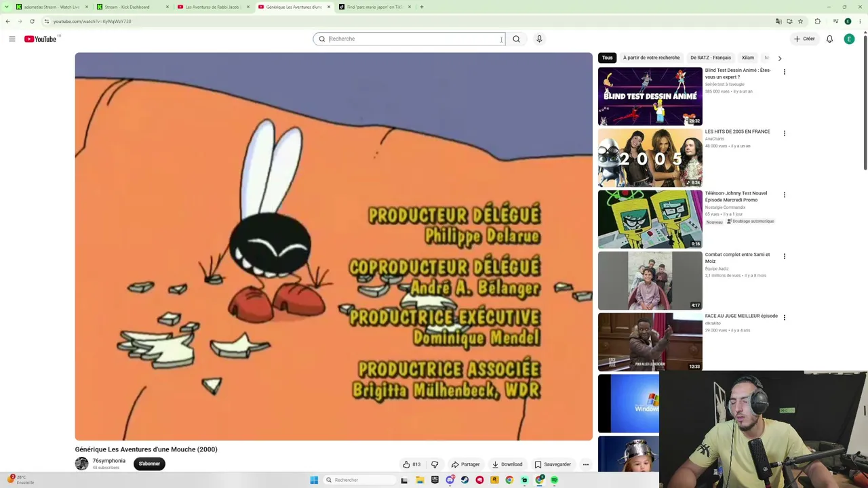Screen dimensions: 868x488
Task: Open the FACE AU JUGE thumbnail
Action: click(x=650, y=342)
